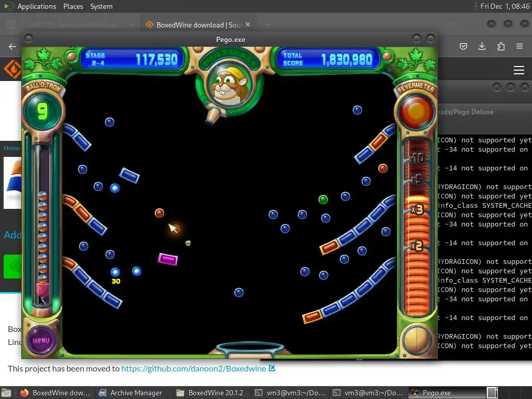
Task: Open the Places menu
Action: coord(73,6)
